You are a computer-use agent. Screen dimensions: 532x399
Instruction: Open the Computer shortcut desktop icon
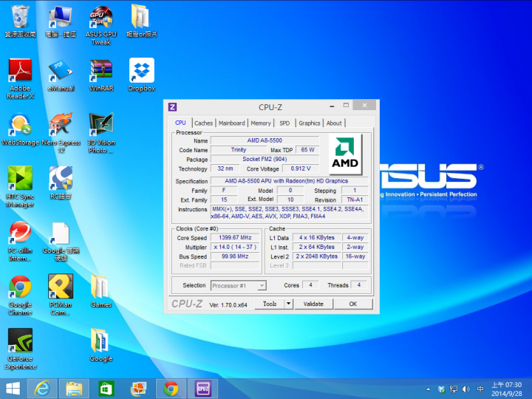point(61,21)
